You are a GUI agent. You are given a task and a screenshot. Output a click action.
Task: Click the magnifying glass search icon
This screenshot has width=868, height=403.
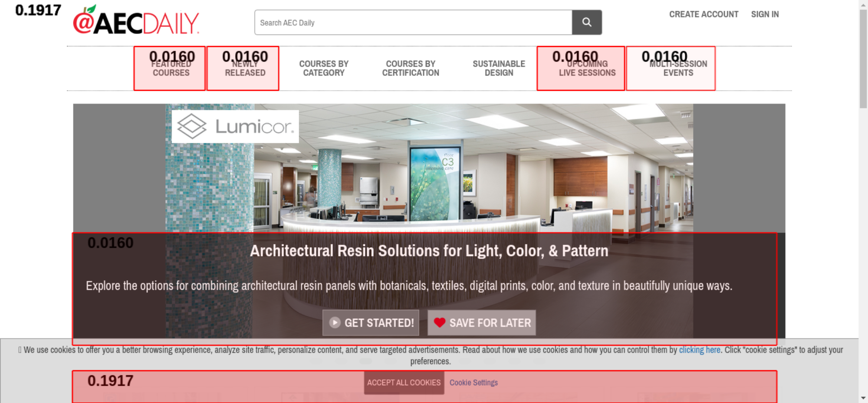click(x=587, y=22)
